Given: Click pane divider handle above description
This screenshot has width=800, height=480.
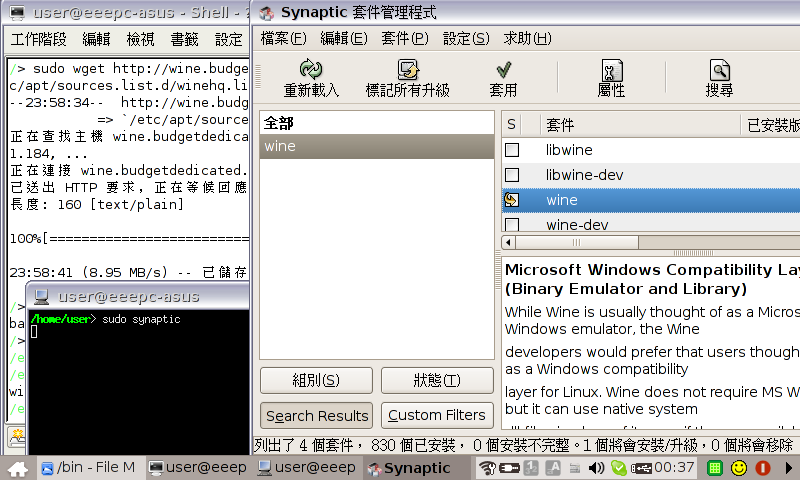Looking at the screenshot, I should (x=693, y=253).
